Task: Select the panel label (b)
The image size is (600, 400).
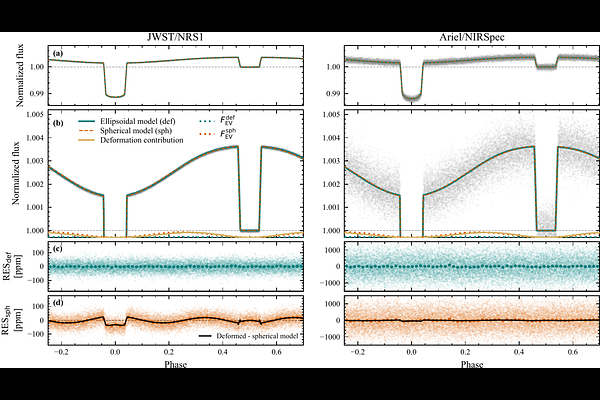Action: 58,123
